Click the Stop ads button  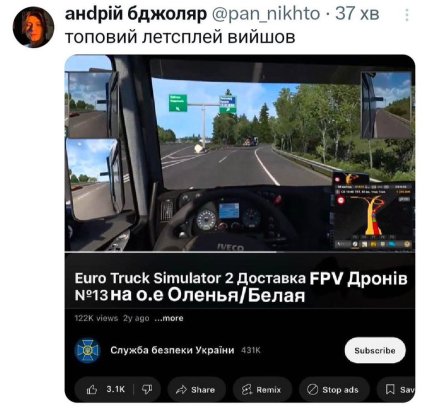pyautogui.click(x=334, y=390)
